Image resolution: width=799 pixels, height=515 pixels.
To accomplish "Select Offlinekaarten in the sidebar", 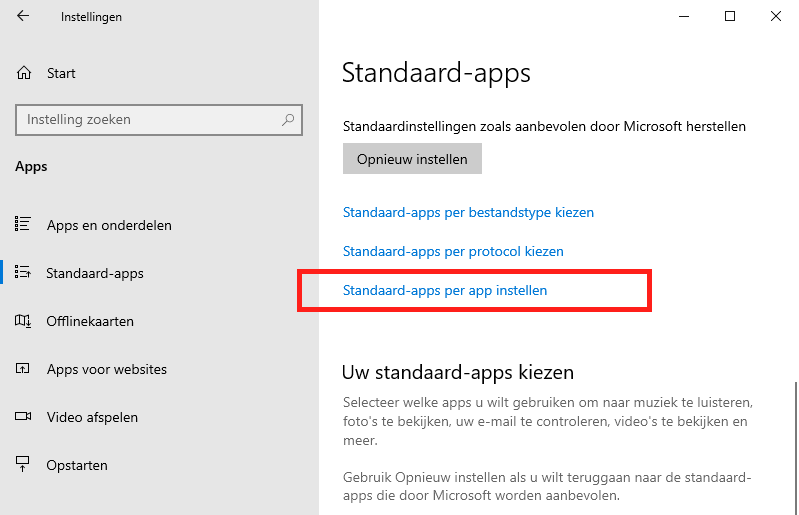I will (x=90, y=321).
